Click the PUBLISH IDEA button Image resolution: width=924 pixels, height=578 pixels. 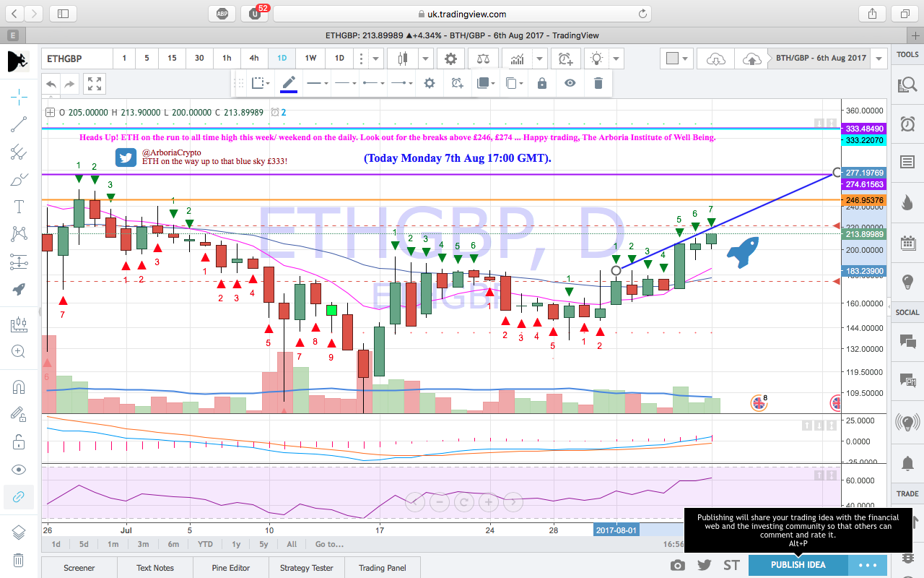[x=798, y=565]
